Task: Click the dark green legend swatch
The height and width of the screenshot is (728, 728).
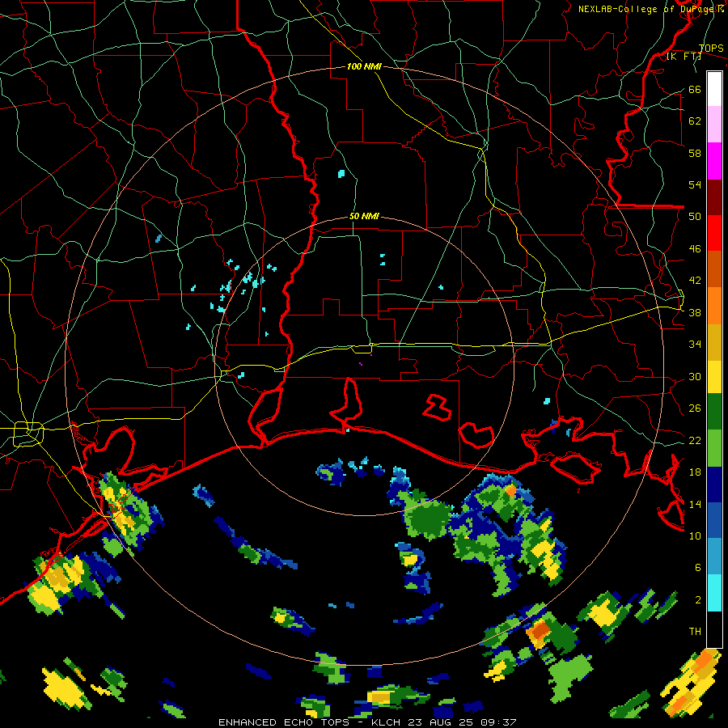Action: pyautogui.click(x=714, y=412)
